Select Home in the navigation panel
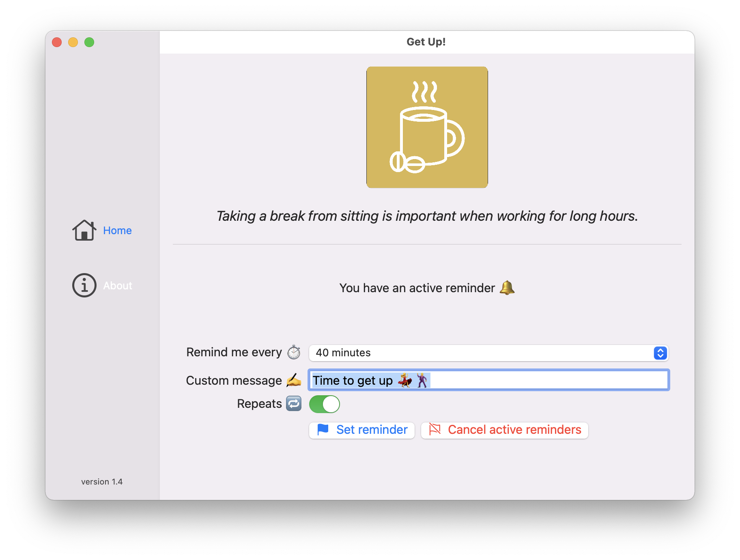Screen dimensions: 740x560 [x=117, y=230]
